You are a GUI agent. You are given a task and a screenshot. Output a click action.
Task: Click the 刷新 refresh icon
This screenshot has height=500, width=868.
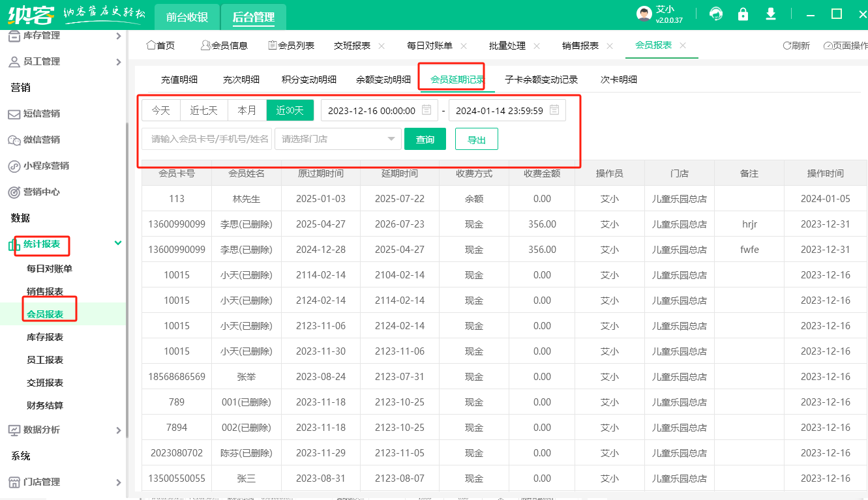point(787,46)
